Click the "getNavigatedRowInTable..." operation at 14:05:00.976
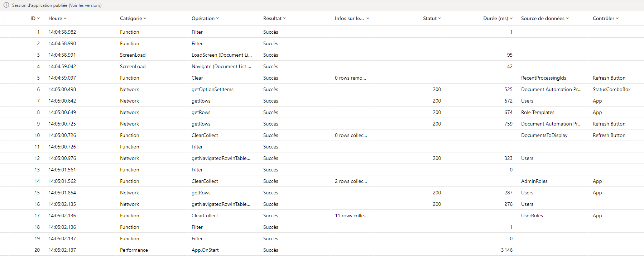 [221, 158]
